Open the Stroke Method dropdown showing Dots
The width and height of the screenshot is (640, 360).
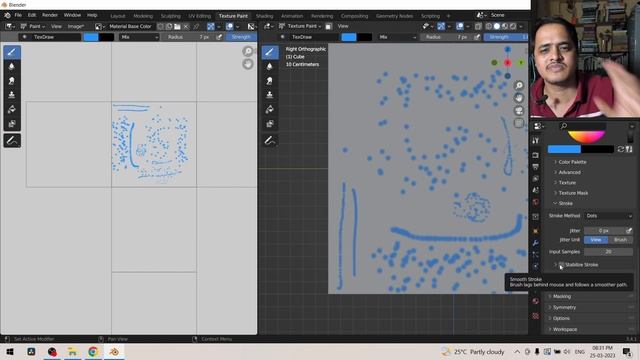(609, 216)
